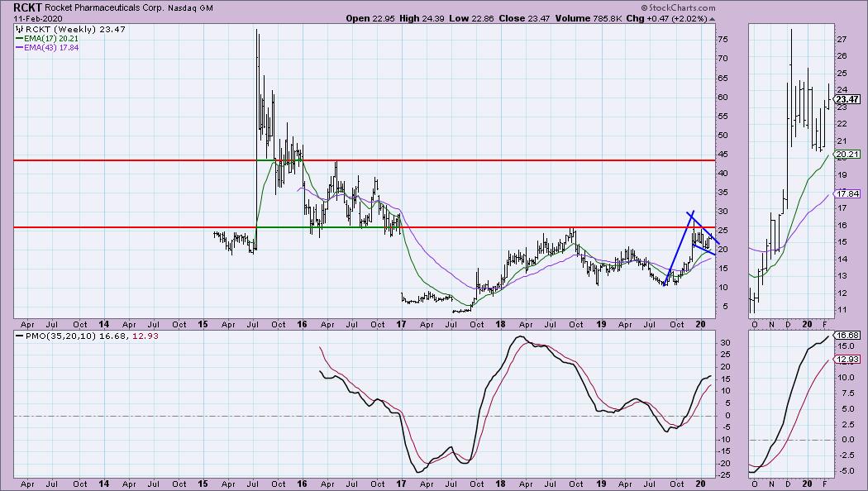Click the 11-Feb-2020 chart date
This screenshot has width=868, height=491.
38,18
